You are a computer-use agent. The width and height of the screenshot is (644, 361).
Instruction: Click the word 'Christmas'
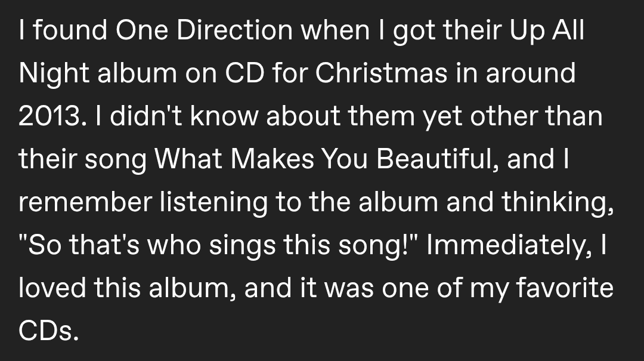(381, 73)
